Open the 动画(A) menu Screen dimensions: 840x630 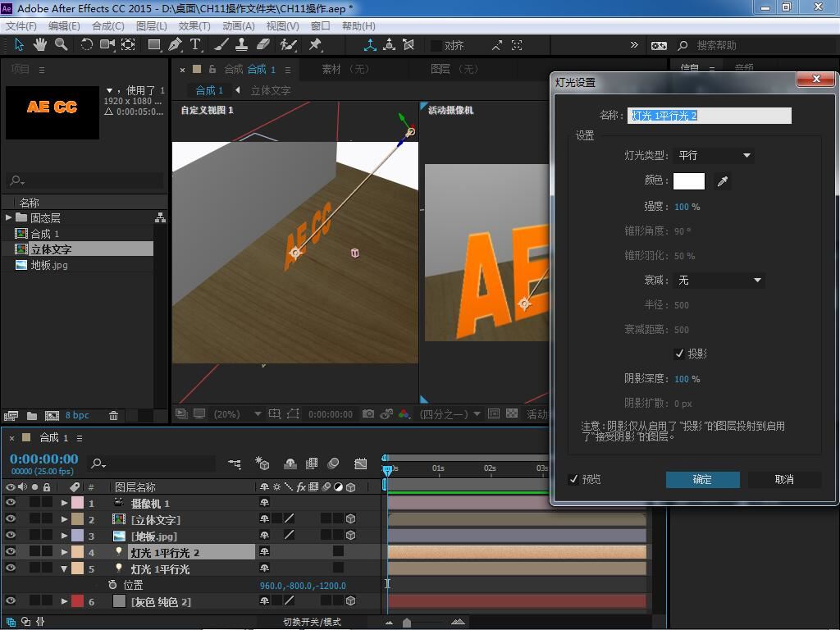[x=239, y=25]
